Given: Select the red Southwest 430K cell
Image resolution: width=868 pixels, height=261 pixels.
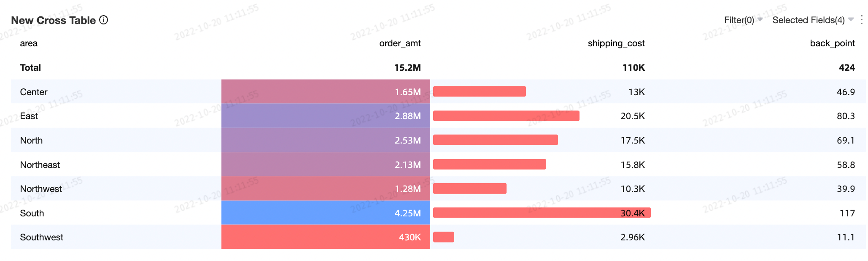Looking at the screenshot, I should (x=326, y=237).
